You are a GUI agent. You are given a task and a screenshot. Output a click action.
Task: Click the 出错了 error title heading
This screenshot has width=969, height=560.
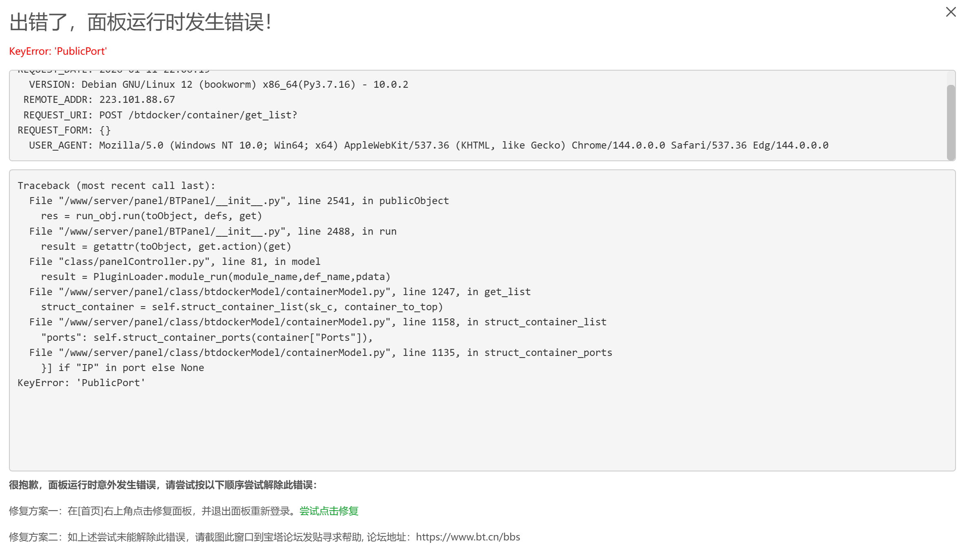pos(140,22)
